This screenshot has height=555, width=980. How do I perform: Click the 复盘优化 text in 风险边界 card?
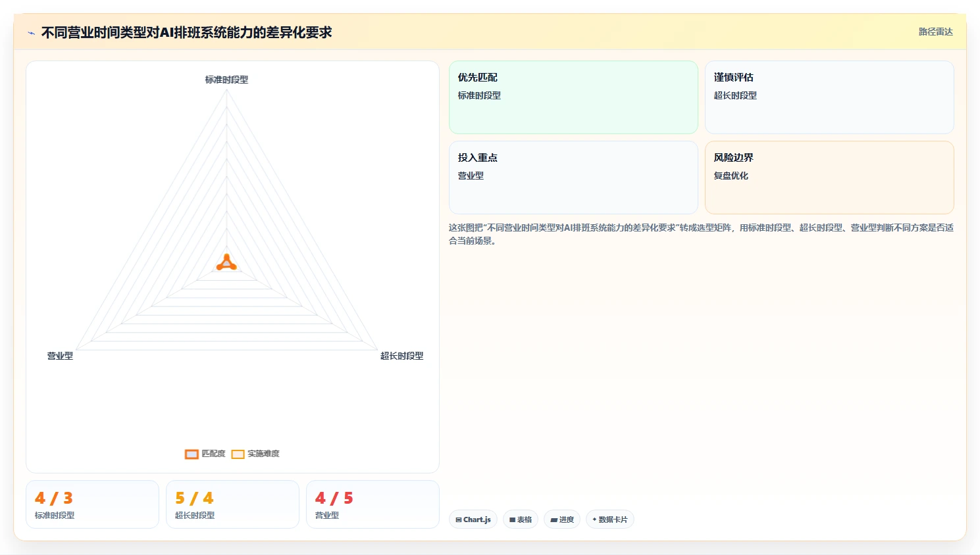tap(731, 176)
